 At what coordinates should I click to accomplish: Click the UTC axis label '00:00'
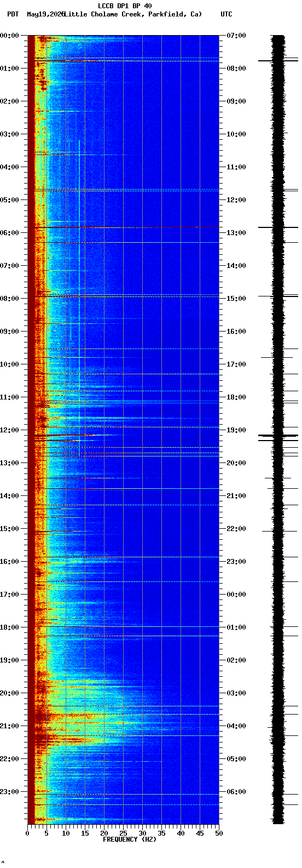[x=236, y=595]
